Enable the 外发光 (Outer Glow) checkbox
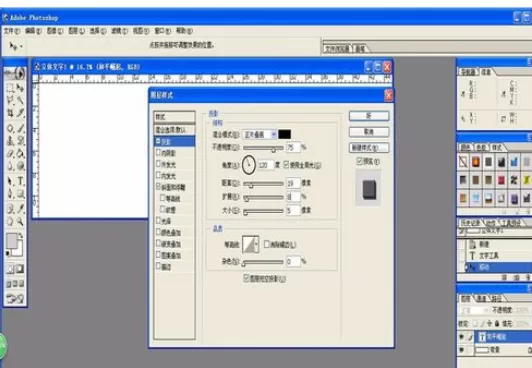The width and height of the screenshot is (532, 368). (x=158, y=164)
